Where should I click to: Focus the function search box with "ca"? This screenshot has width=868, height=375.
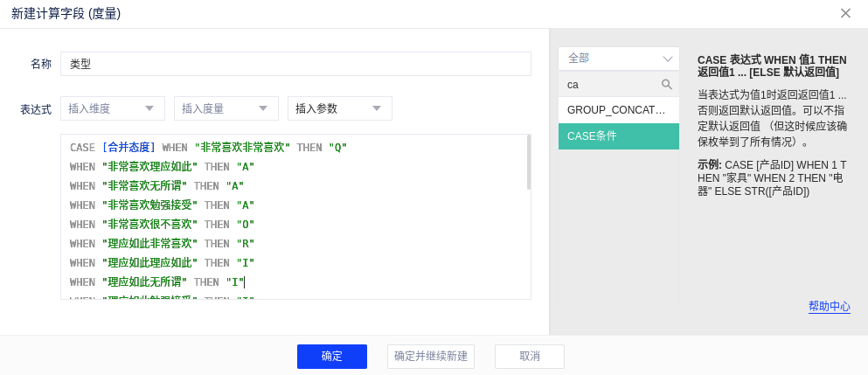point(610,85)
